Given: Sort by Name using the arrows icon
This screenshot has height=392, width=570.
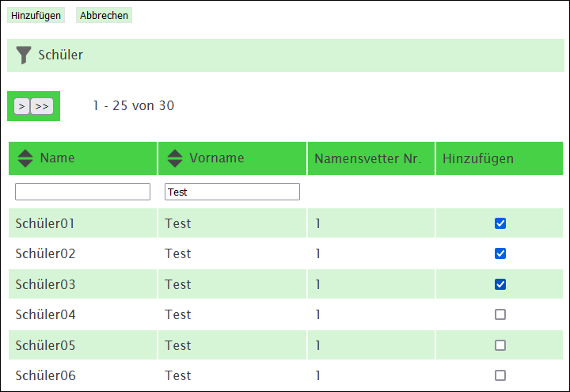Looking at the screenshot, I should (x=25, y=158).
